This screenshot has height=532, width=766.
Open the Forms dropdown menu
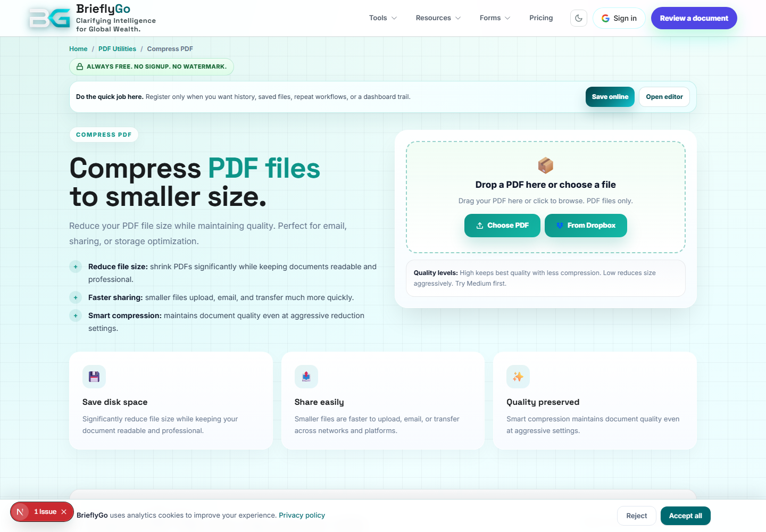(495, 18)
